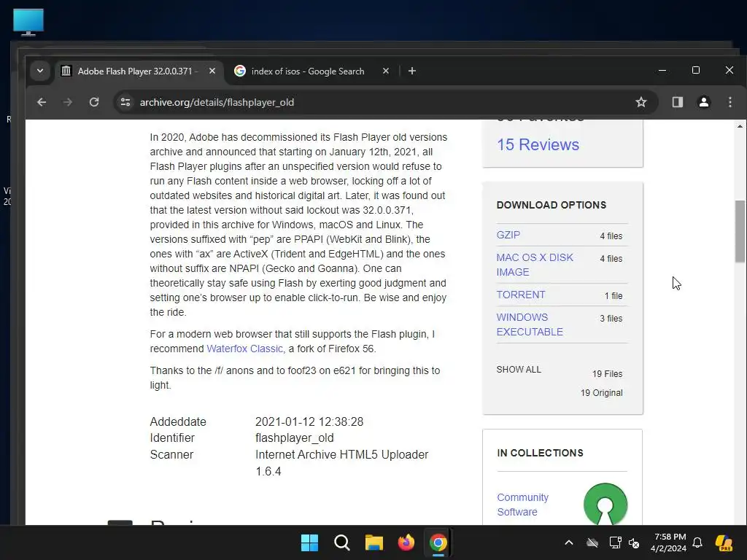Open File Explorer from taskbar

pos(374,542)
